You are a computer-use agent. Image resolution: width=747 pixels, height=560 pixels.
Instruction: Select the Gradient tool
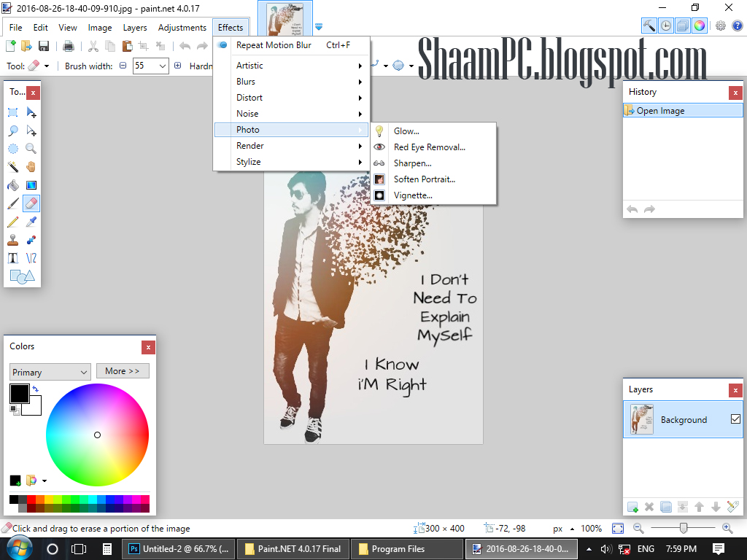(x=31, y=185)
